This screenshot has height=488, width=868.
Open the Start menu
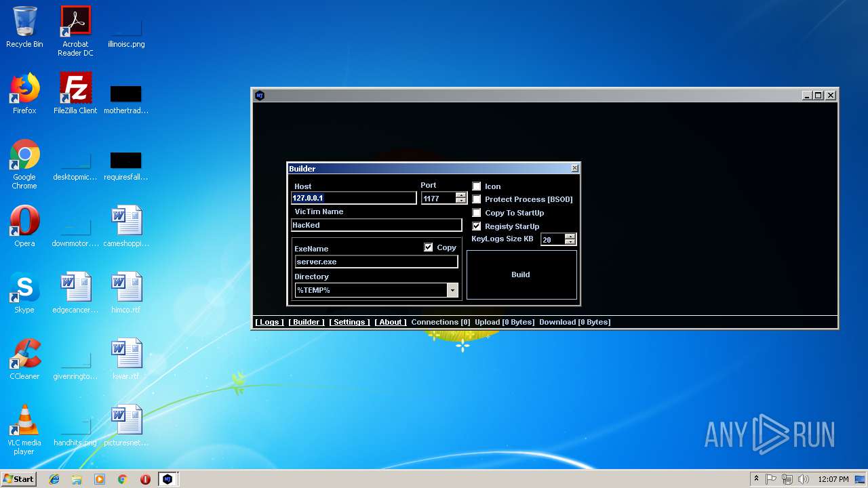18,479
